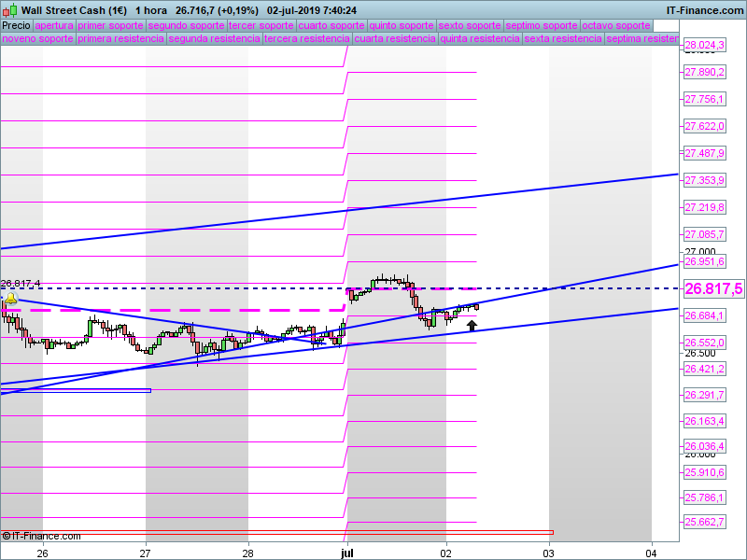Click the 28 date axis label
Screen dimensions: 747x560
click(x=247, y=553)
